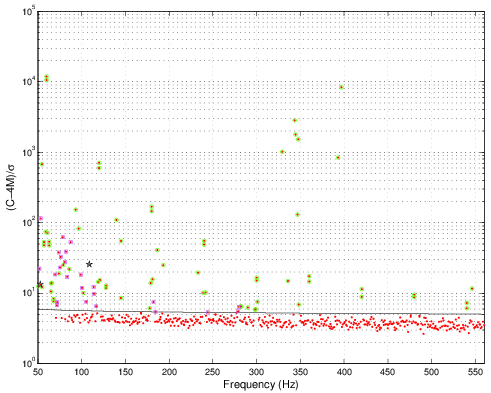The width and height of the screenshot is (491, 393).
Task: Click the magenta square point near 115 on y-axis
Action: pos(41,218)
